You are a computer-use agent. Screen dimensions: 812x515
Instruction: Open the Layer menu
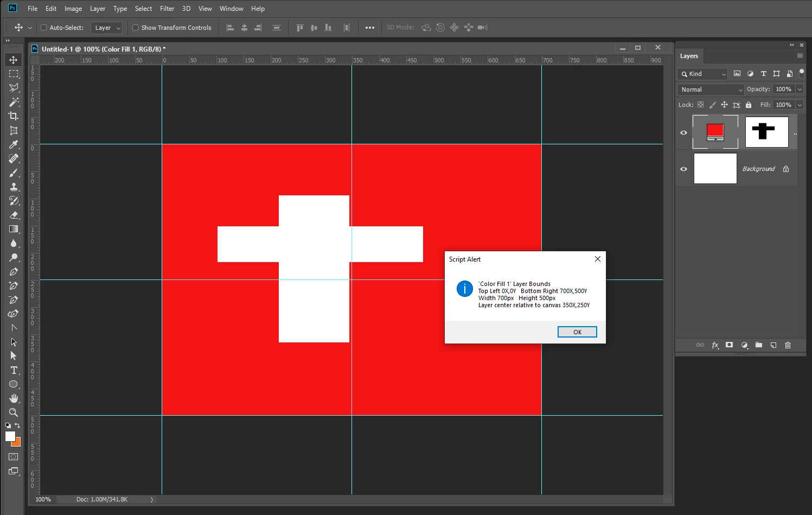[98, 9]
